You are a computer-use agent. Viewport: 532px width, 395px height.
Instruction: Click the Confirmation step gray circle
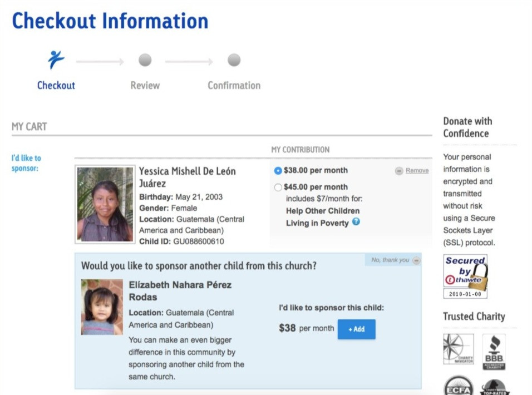[x=234, y=60]
